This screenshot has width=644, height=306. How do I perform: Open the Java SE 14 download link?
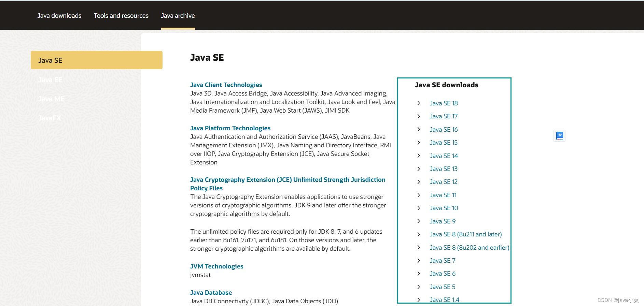[444, 156]
